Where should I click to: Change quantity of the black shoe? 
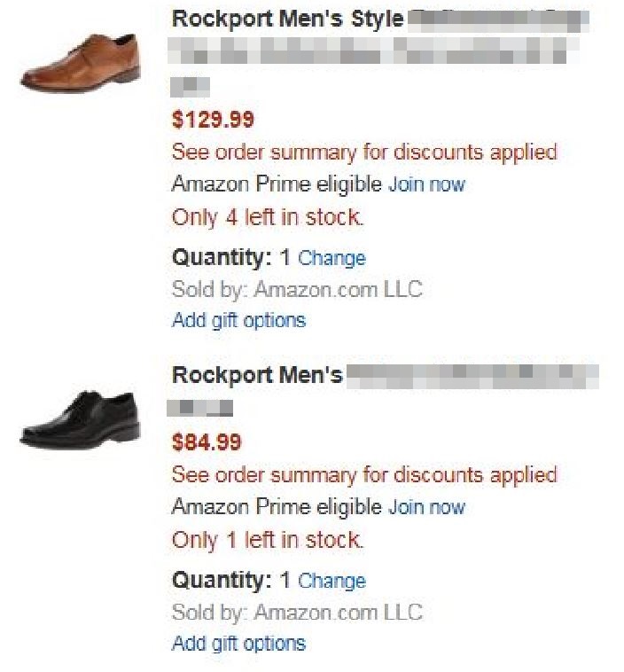pyautogui.click(x=331, y=581)
